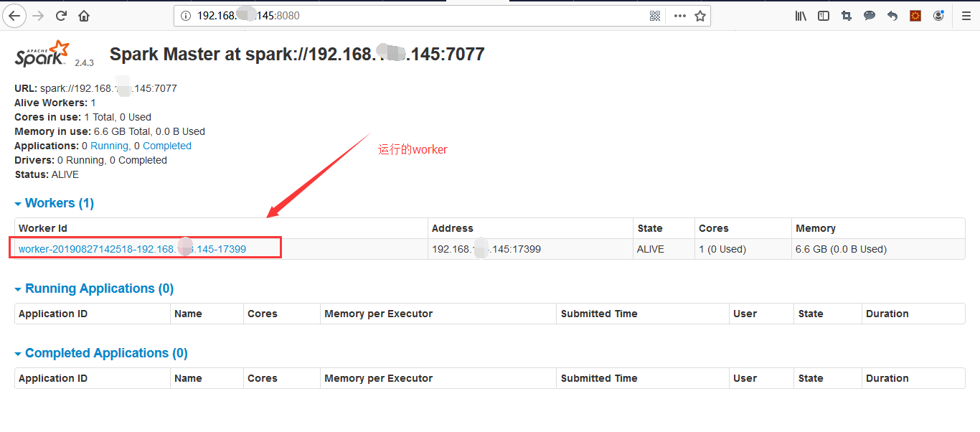This screenshot has height=432, width=980.
Task: Collapse the Workers (1) section
Action: tap(54, 203)
